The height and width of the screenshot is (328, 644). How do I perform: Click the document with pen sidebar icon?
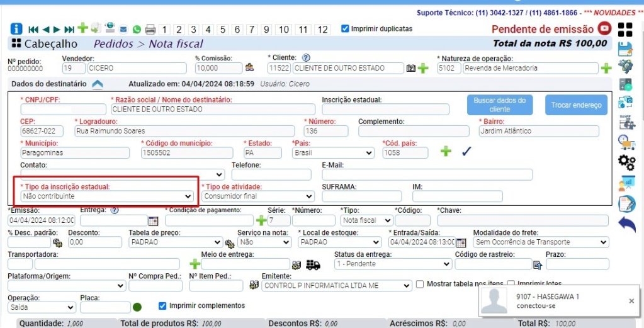pyautogui.click(x=627, y=203)
